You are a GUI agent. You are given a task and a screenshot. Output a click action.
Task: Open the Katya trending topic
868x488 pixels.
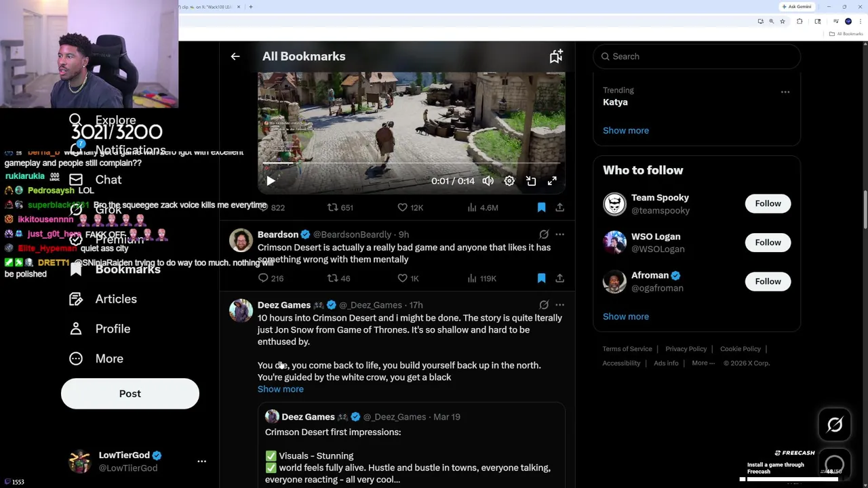tap(615, 102)
